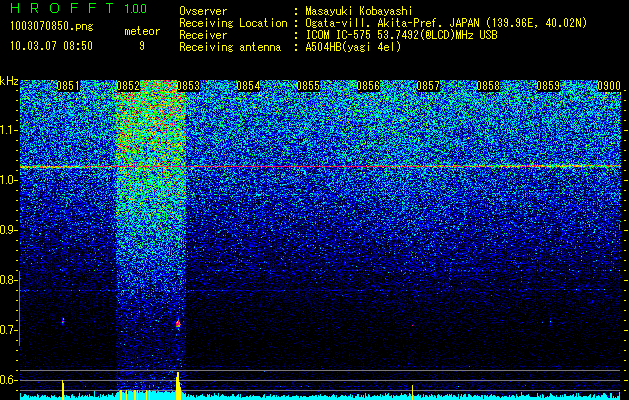Viewport: 629px width, 400px height.
Task: Click the strong meteor echo near 0853
Action: (178, 323)
